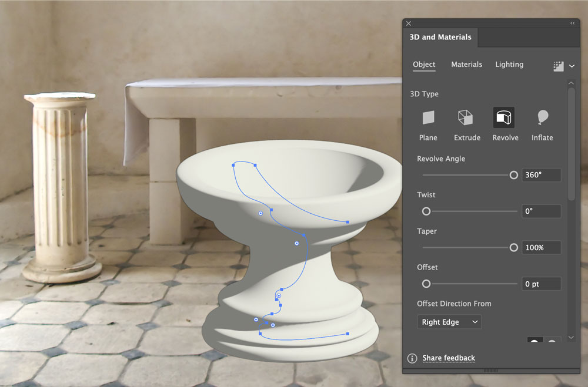Viewport: 588px width, 387px height.
Task: Collapse the panel with double-arrow icon
Action: click(572, 23)
